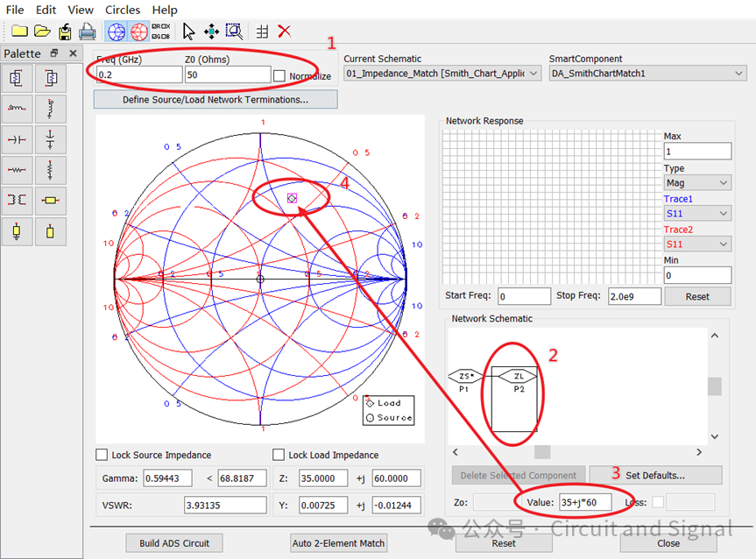The height and width of the screenshot is (559, 756).
Task: Select the series inductor component
Action: pos(17,109)
